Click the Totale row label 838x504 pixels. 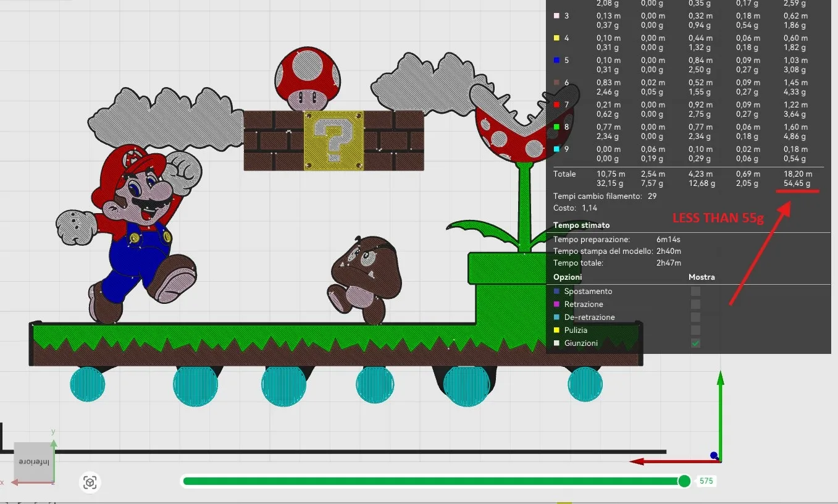pyautogui.click(x=564, y=174)
